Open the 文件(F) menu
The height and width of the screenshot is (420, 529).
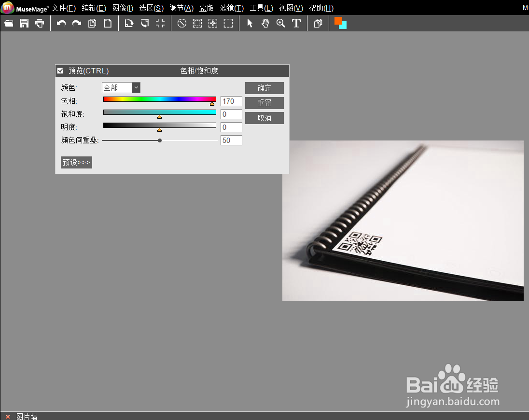(64, 8)
